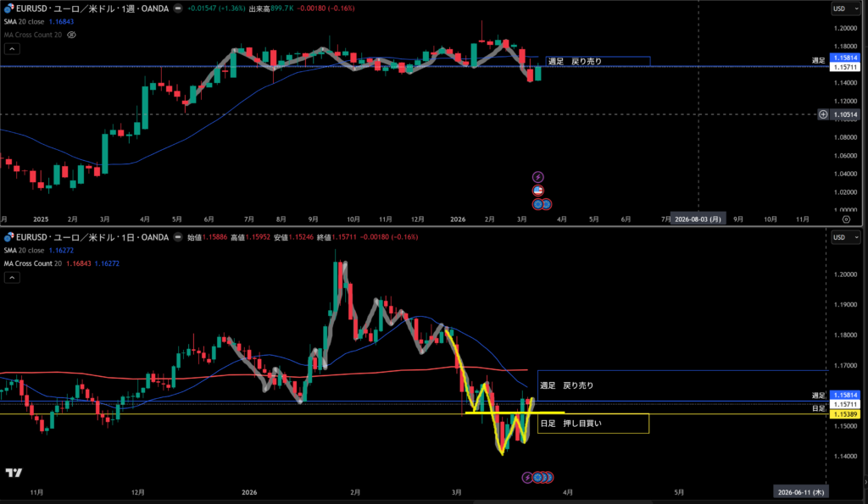
Task: Click the blue 1.15814 price label on daily axis
Action: coord(843,396)
